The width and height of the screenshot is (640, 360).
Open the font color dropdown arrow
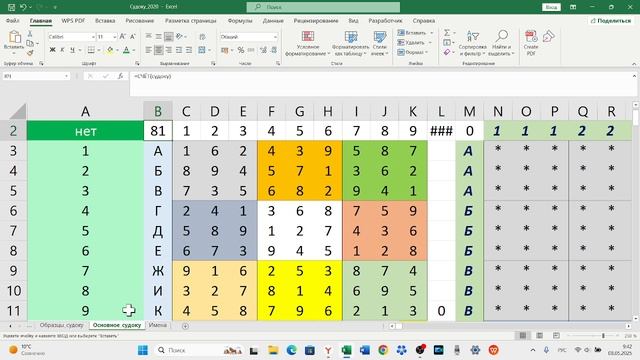(133, 50)
